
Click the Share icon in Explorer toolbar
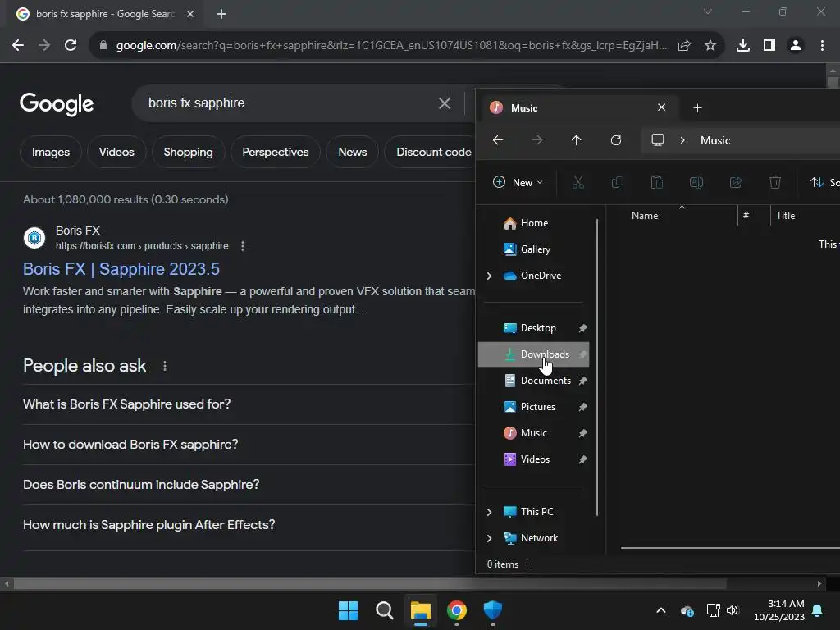point(736,183)
